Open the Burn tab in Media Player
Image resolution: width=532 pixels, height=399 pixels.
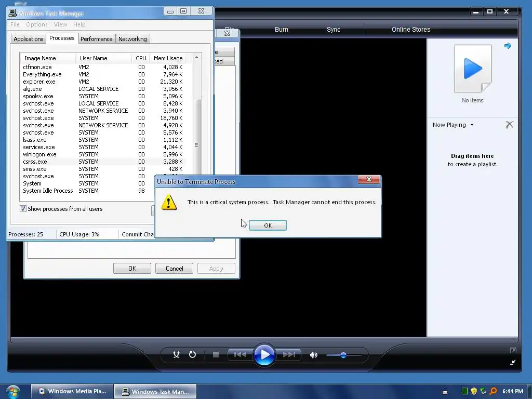281,30
